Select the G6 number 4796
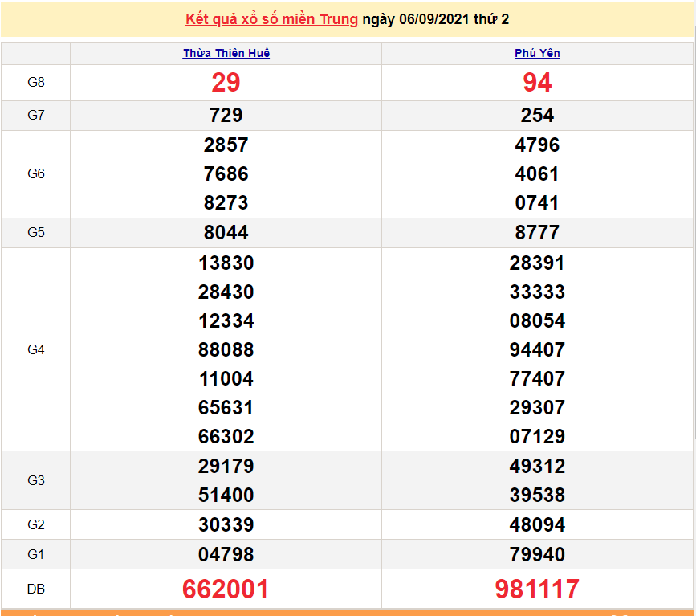 [x=537, y=145]
